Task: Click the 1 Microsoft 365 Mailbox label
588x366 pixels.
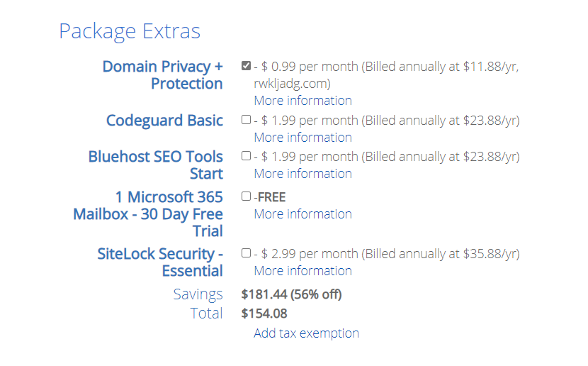Action: point(148,213)
